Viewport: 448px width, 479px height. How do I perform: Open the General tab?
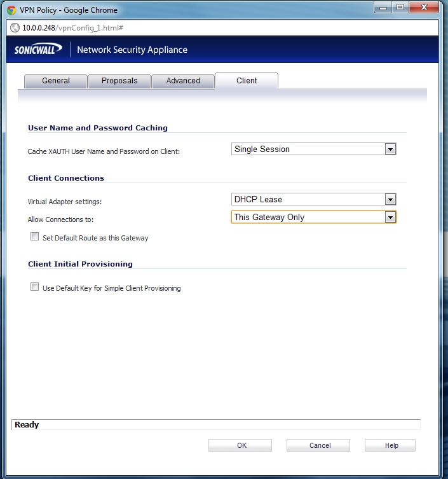[x=56, y=81]
